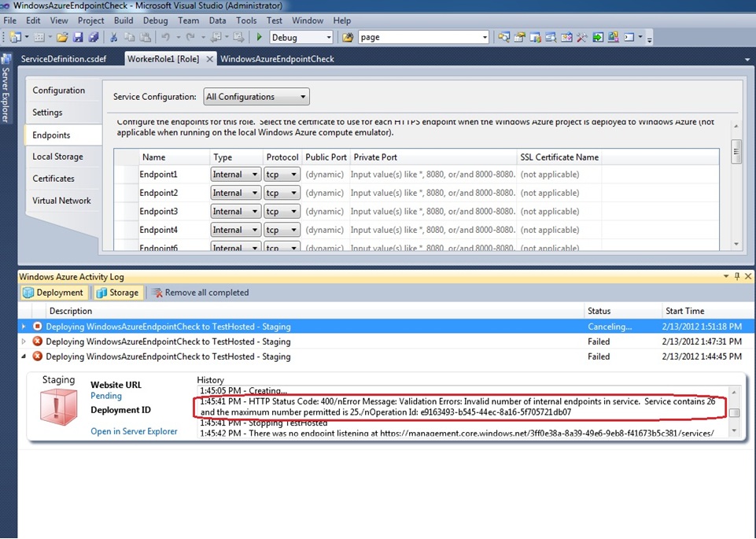
Task: Toggle the Storage filter button
Action: point(118,293)
